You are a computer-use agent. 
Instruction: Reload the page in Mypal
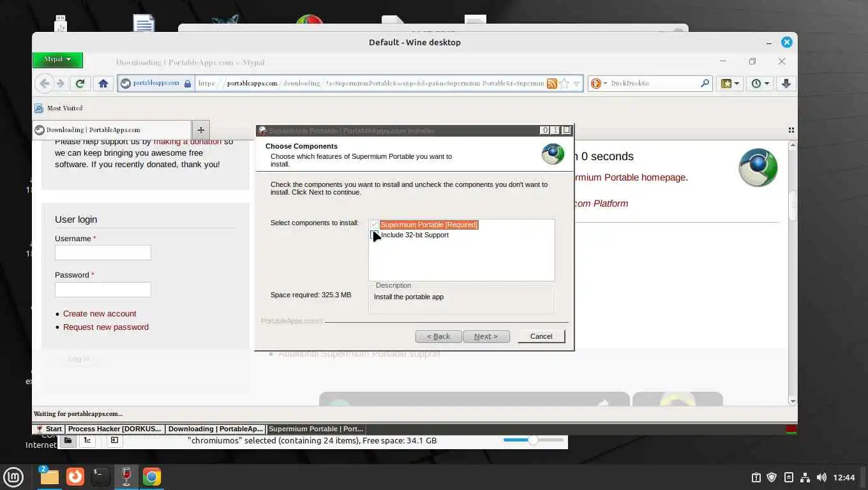tap(80, 83)
